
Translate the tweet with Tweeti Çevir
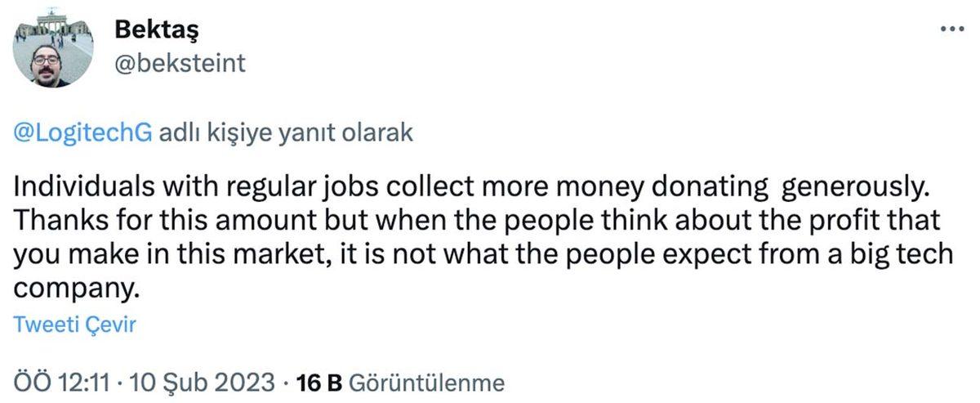(74, 325)
